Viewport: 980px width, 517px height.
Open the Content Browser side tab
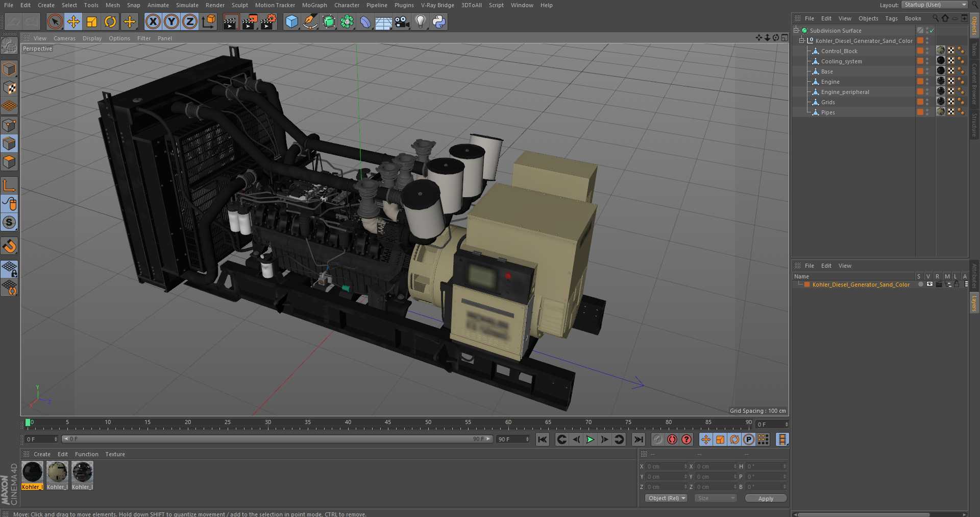point(974,84)
